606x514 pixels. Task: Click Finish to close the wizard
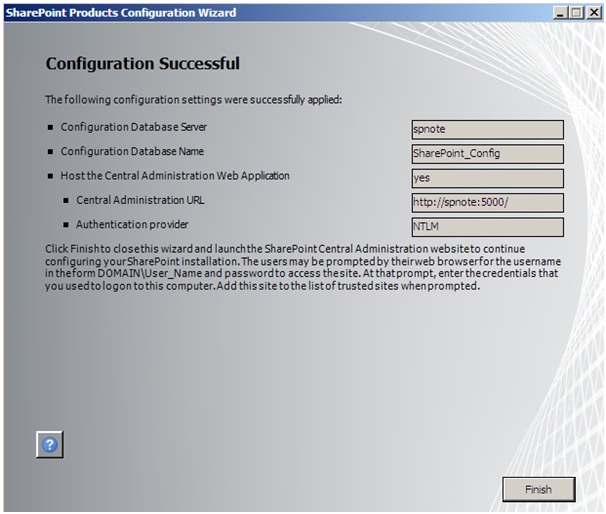(538, 489)
